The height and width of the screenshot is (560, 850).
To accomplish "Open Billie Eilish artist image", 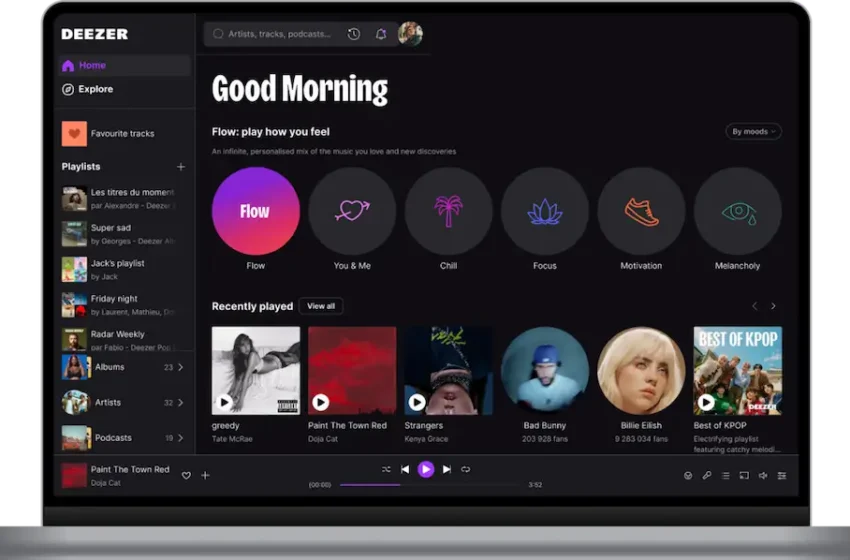I will 641,371.
